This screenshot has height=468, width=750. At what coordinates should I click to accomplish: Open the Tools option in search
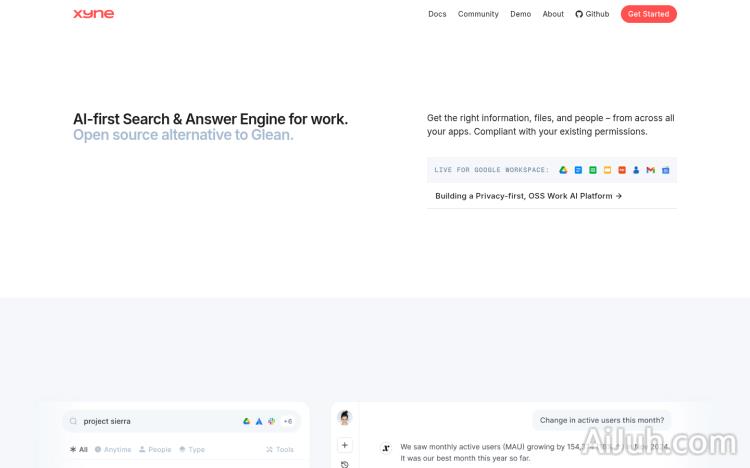[x=280, y=450]
